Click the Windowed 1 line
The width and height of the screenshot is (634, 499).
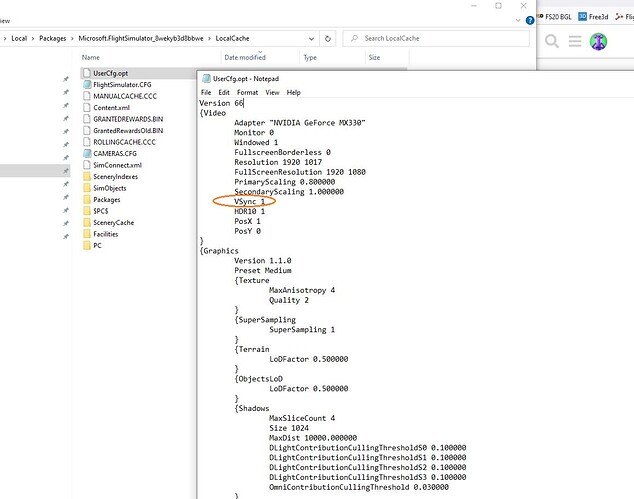pyautogui.click(x=256, y=142)
